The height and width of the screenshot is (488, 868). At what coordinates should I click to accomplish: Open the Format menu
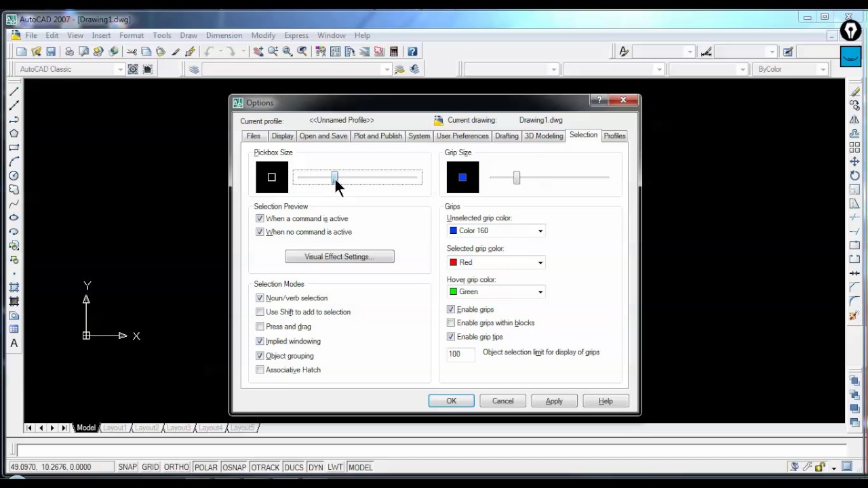[132, 35]
